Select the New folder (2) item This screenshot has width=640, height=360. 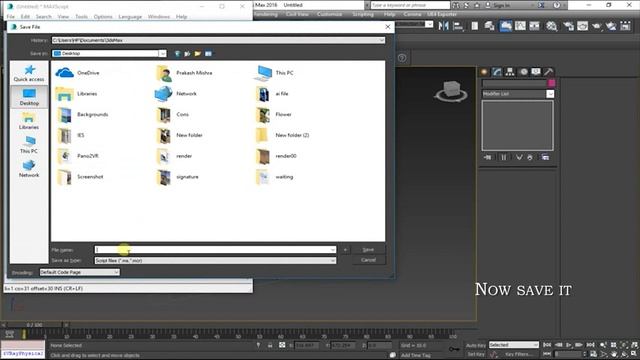pyautogui.click(x=282, y=135)
